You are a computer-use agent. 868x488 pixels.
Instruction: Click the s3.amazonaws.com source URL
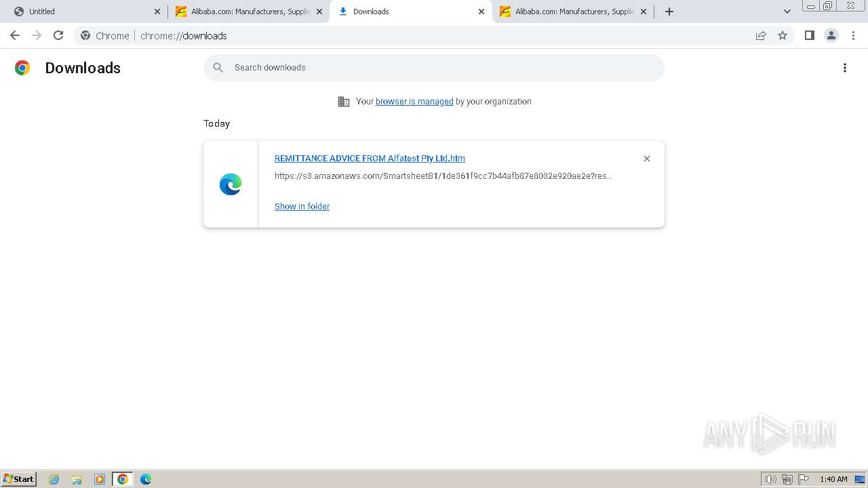pos(443,176)
